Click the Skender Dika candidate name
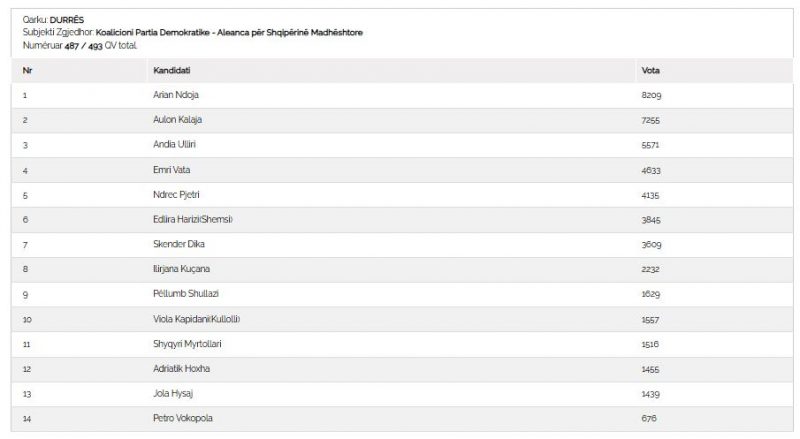 click(x=179, y=244)
